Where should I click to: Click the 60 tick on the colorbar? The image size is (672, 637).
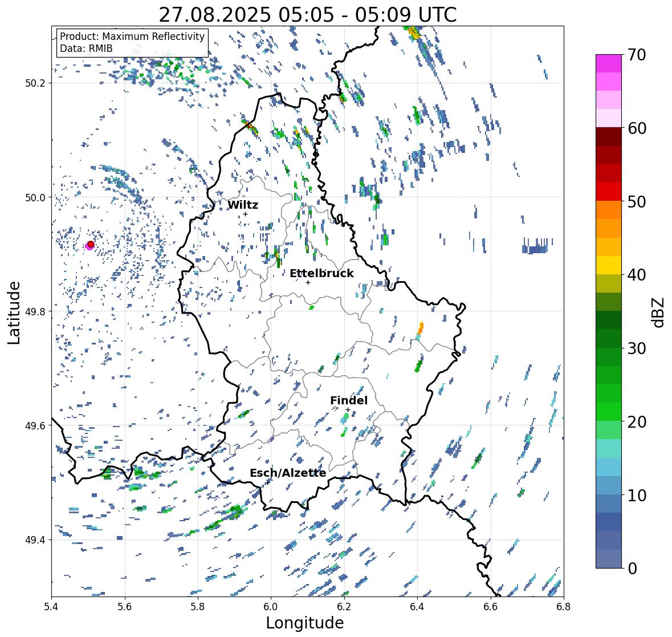637,128
